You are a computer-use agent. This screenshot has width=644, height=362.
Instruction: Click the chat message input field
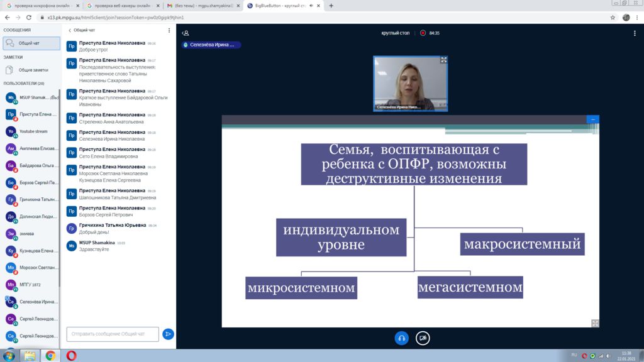coord(113,334)
